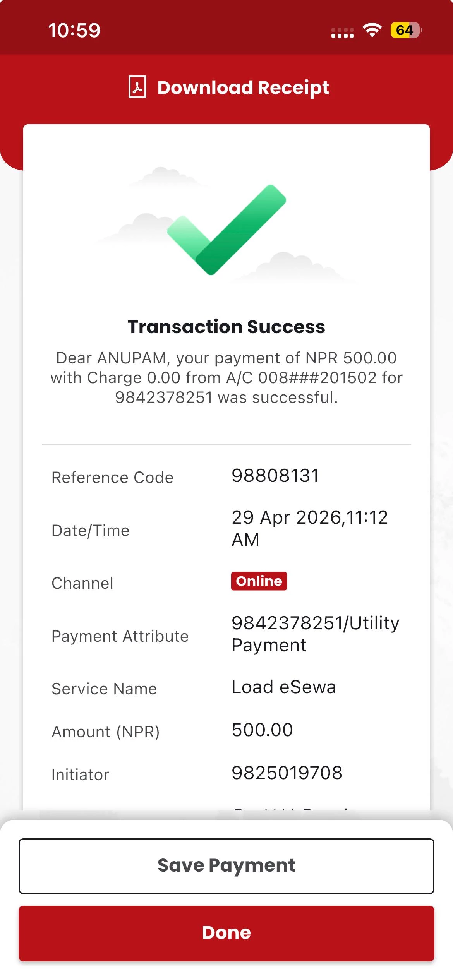The height and width of the screenshot is (980, 453).
Task: Select the Load eSewa service name
Action: [x=283, y=687]
